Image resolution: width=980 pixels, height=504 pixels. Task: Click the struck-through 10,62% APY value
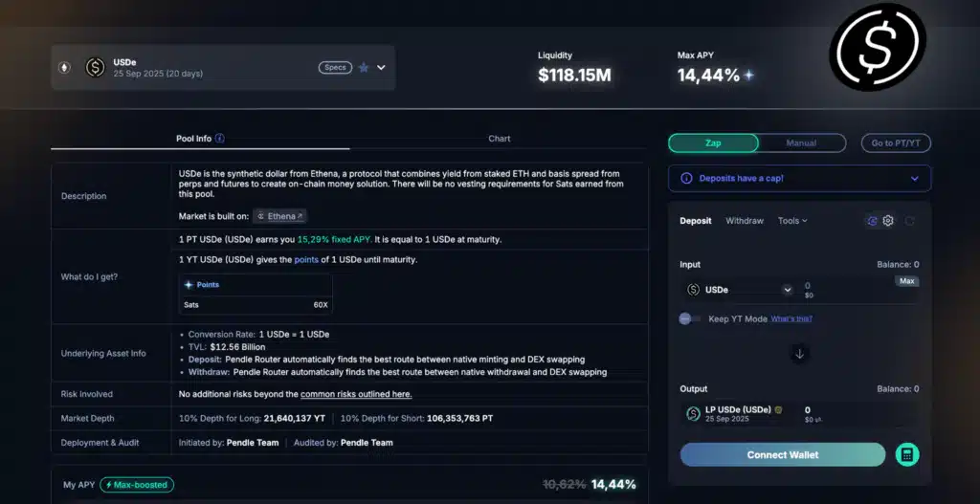[565, 484]
